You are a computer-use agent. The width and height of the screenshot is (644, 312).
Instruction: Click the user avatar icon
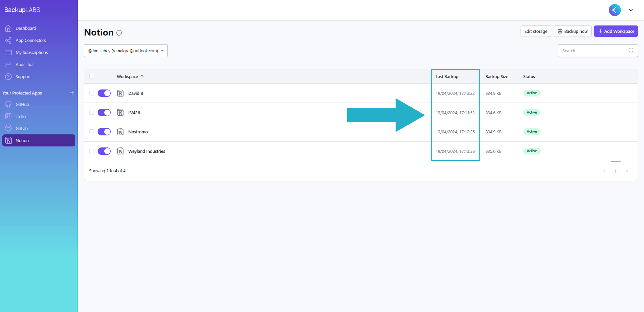(x=614, y=10)
